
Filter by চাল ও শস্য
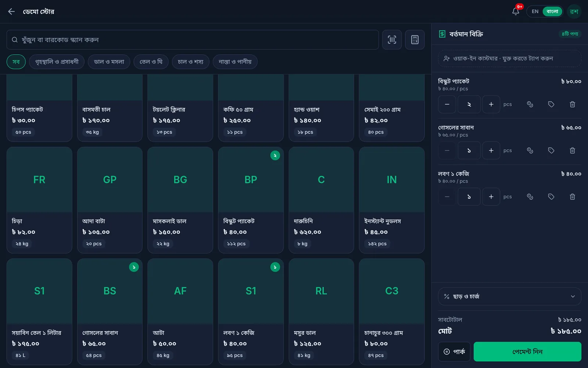pyautogui.click(x=190, y=62)
